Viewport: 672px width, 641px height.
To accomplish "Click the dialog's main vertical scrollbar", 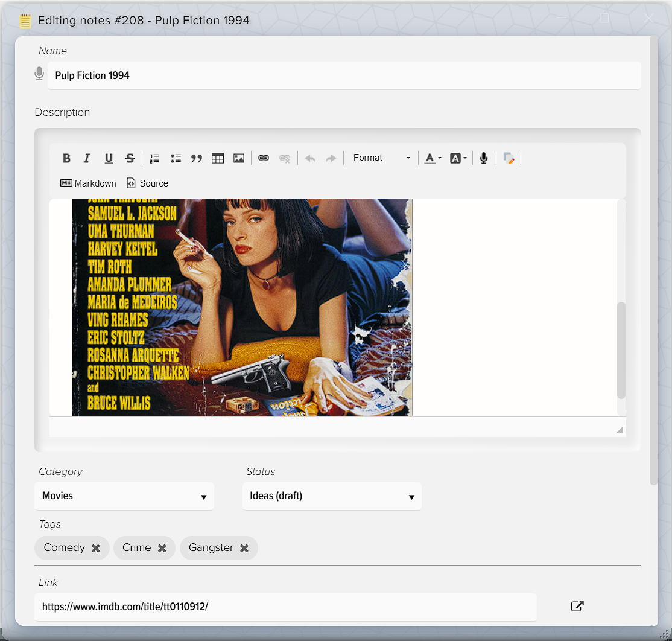I will coord(653,261).
